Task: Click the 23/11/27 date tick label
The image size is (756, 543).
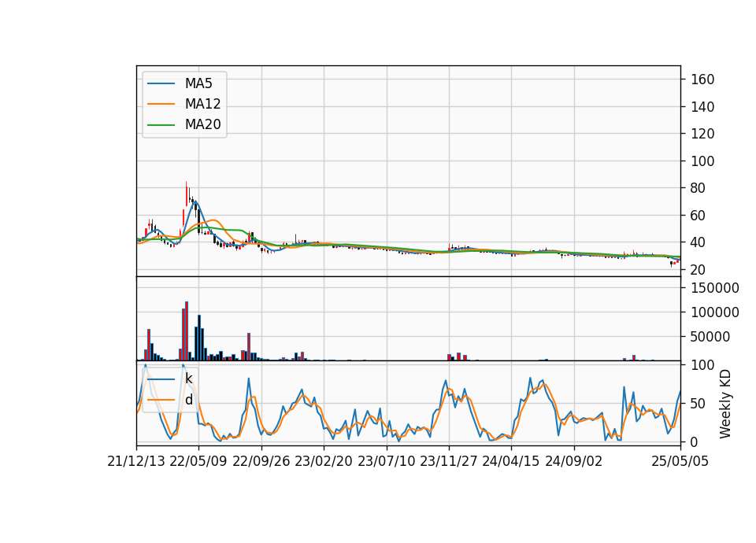Action: click(x=449, y=461)
